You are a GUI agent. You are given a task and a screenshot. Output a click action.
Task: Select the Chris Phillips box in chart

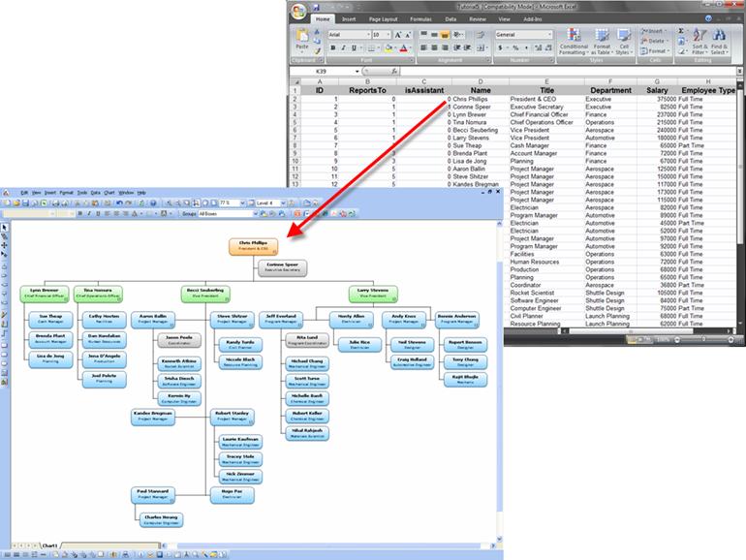point(253,246)
